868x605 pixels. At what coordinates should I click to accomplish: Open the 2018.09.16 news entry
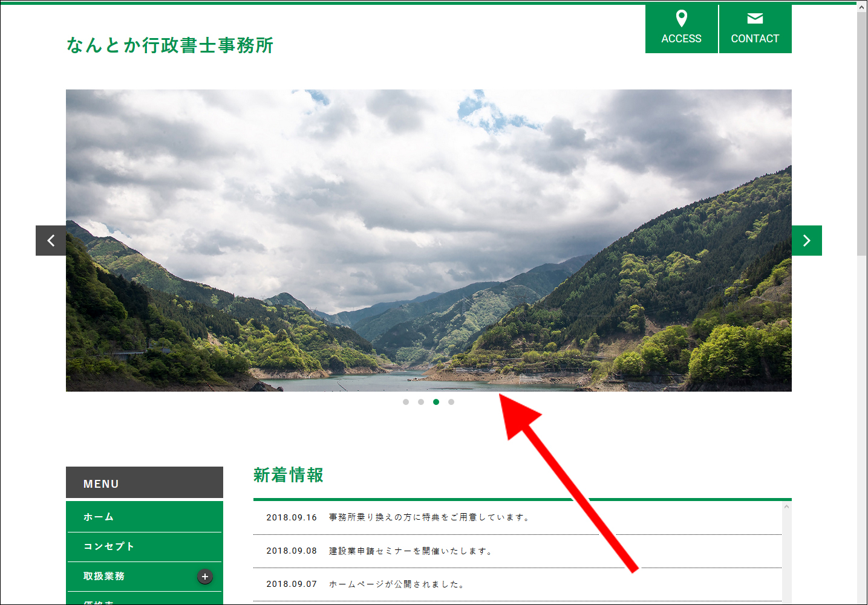[x=518, y=517]
